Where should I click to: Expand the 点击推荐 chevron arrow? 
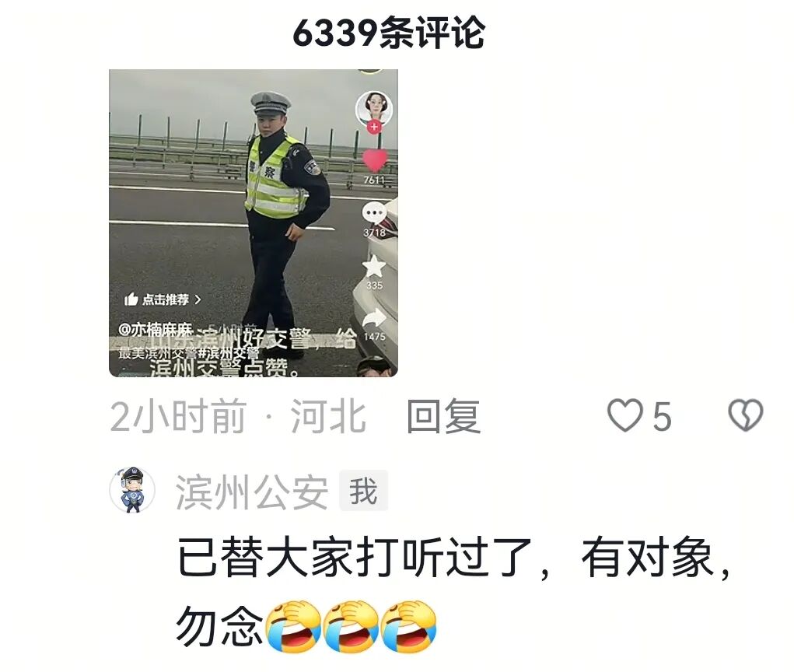[198, 299]
